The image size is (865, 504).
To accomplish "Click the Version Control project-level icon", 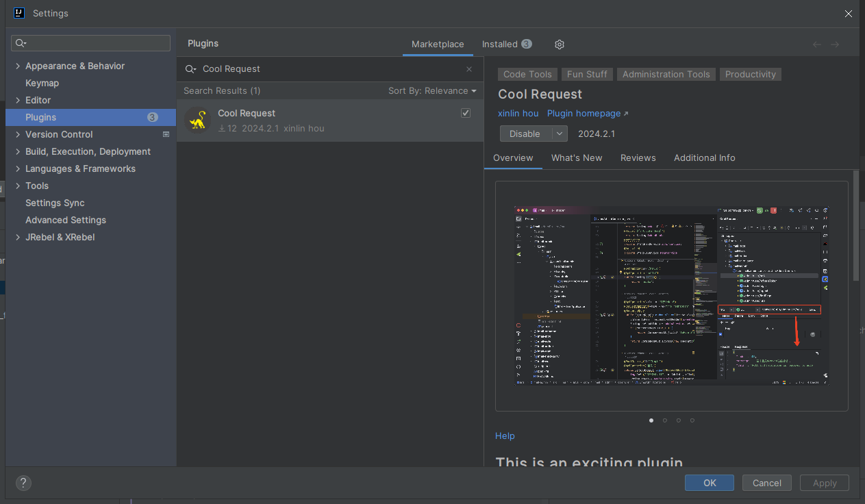I will 166,134.
